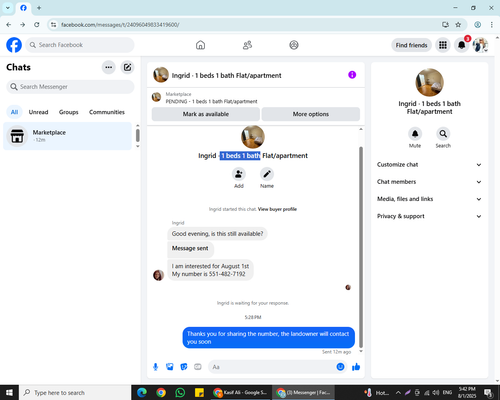
Task: Start a new message with compose icon
Action: coord(127,67)
